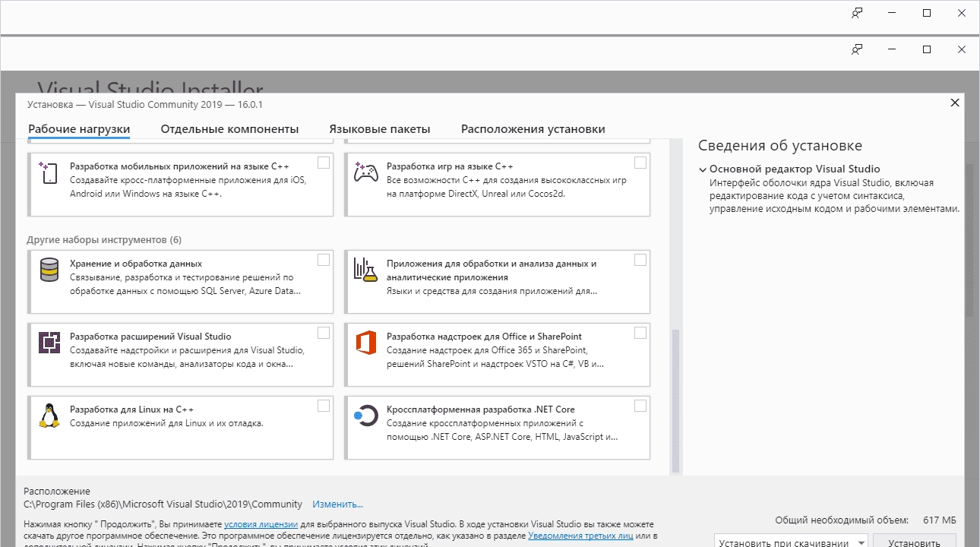The image size is (980, 547).
Task: Click the Общий необходимый объем label
Action: click(842, 520)
